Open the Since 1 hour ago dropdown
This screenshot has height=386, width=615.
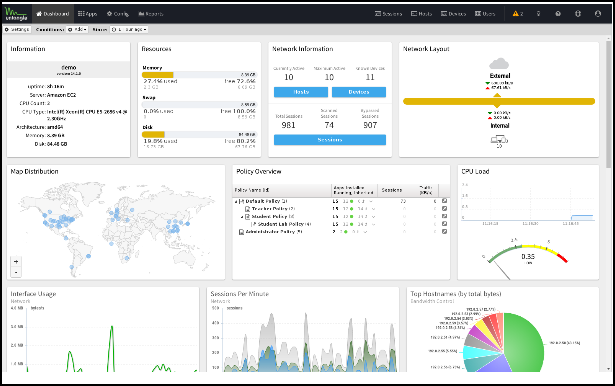(129, 29)
